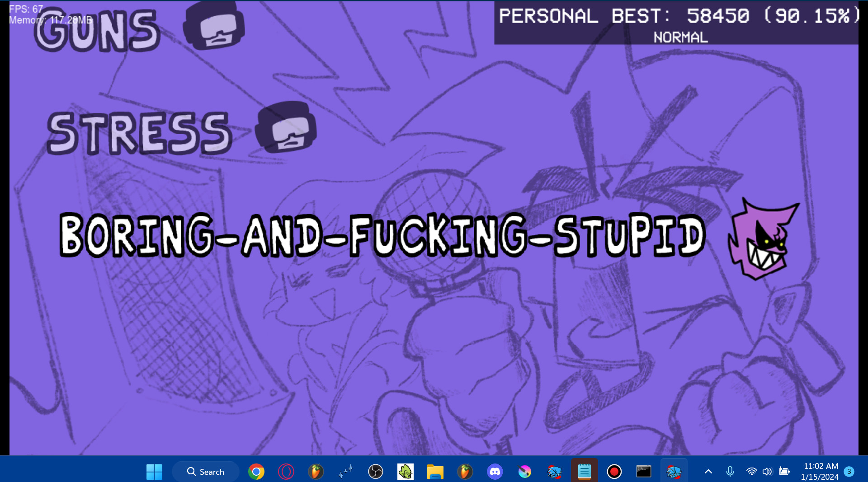The height and width of the screenshot is (482, 868).
Task: Open the volume speaker tray icon
Action: coord(768,472)
